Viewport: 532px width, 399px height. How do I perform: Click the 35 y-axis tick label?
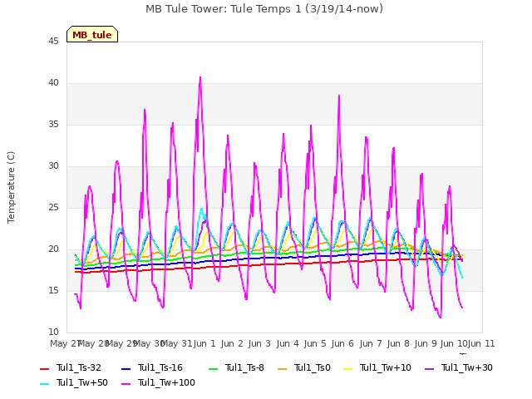point(53,125)
